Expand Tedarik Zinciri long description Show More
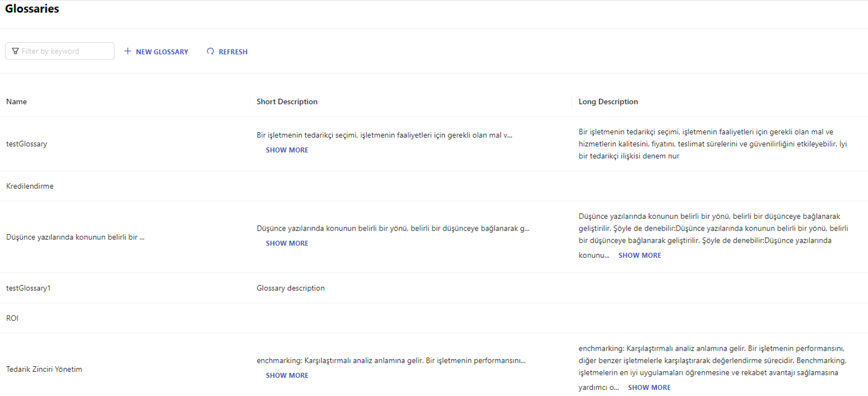The width and height of the screenshot is (868, 396). pyautogui.click(x=649, y=388)
